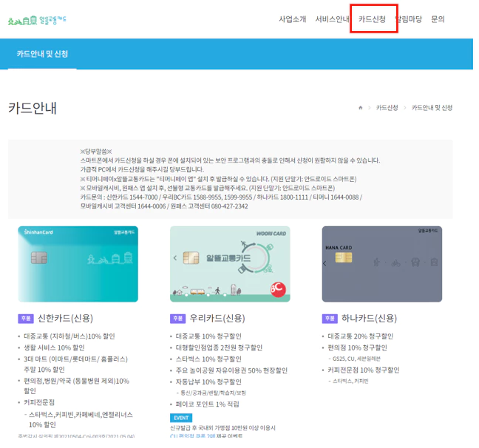Click the Hana Card image
This screenshot has height=448, width=479.
coord(382,264)
